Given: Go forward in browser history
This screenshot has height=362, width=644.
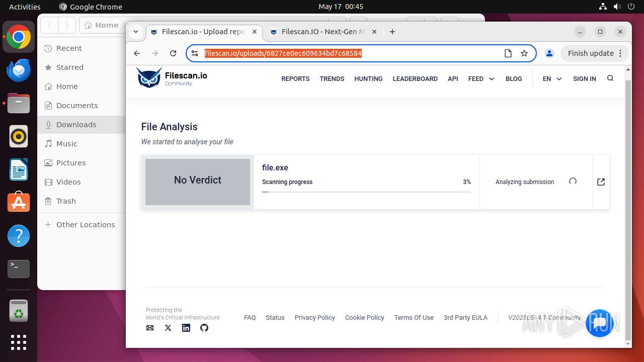Looking at the screenshot, I should (x=155, y=53).
